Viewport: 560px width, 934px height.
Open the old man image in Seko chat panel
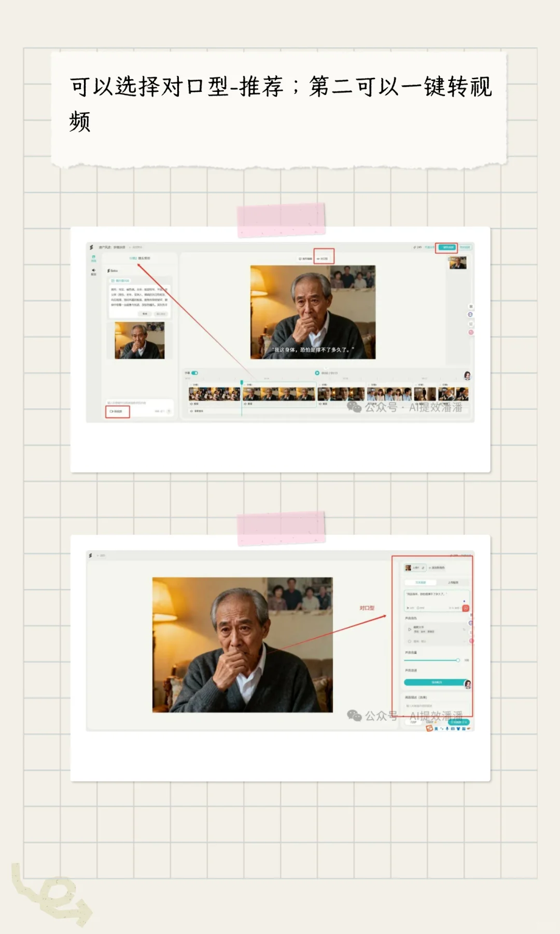[x=139, y=340]
